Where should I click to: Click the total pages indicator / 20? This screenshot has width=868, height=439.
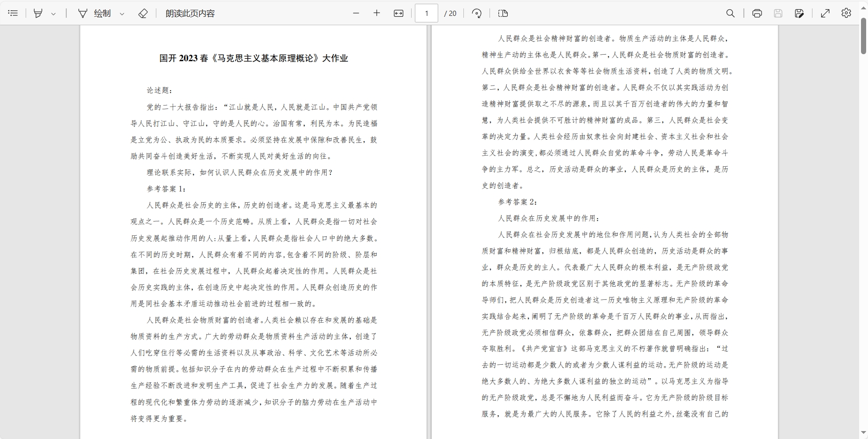[x=450, y=14]
